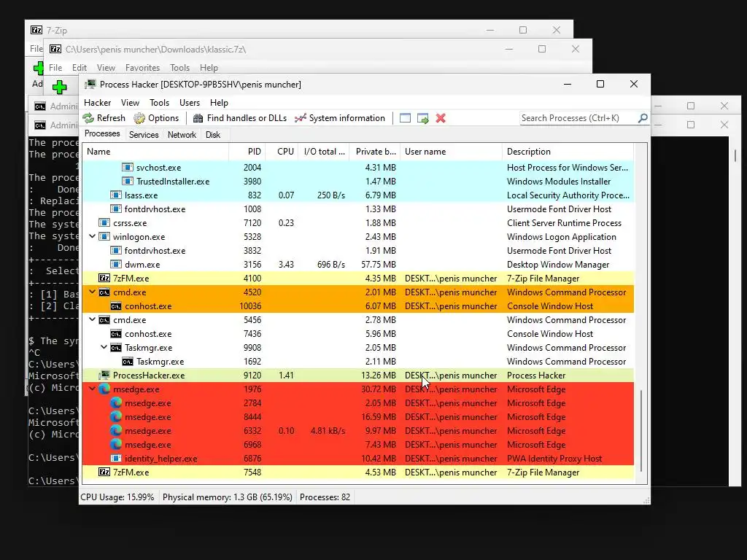Click the msedge.exe 6332 Edge icon
Image resolution: width=747 pixels, height=560 pixels.
[x=116, y=430]
